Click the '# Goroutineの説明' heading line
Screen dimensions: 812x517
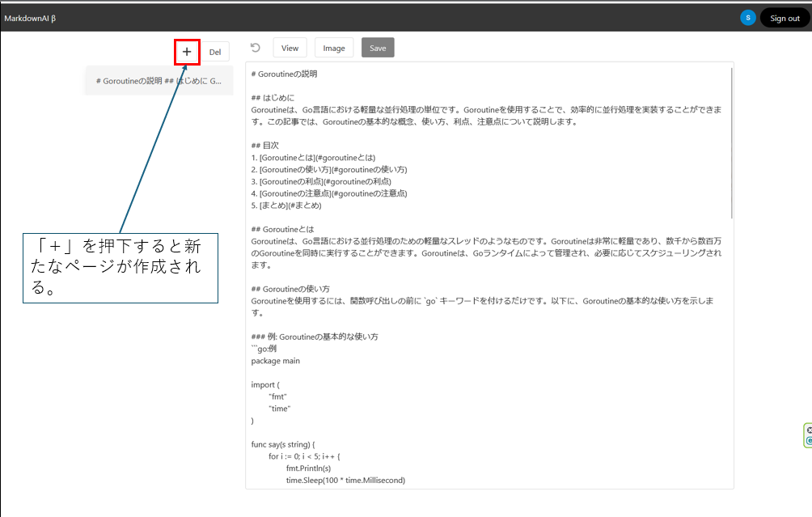(x=285, y=74)
